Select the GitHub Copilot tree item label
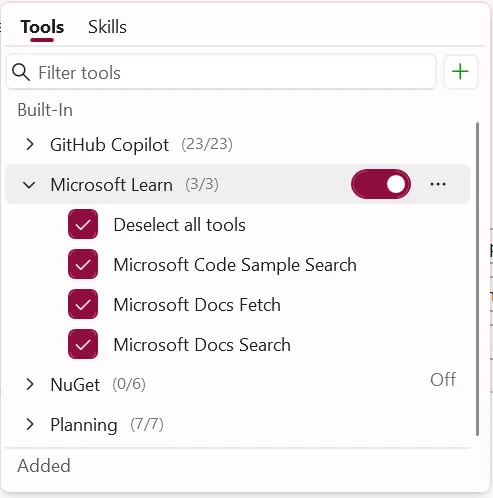This screenshot has width=493, height=498. 109,145
